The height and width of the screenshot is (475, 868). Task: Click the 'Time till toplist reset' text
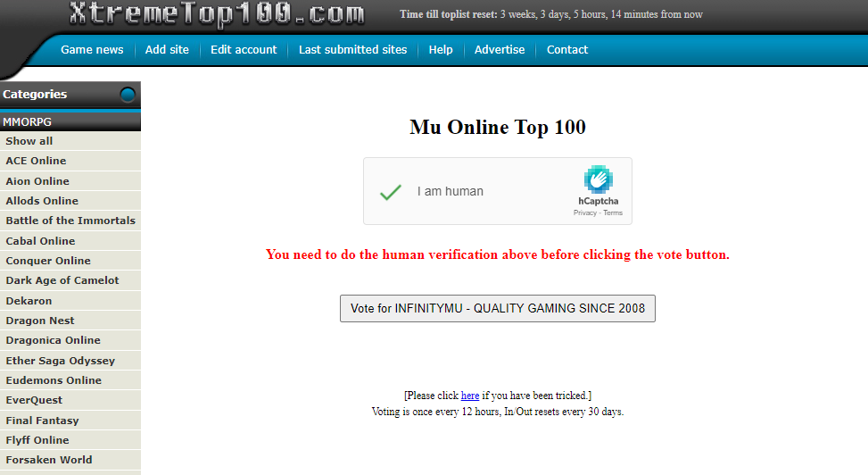point(550,14)
